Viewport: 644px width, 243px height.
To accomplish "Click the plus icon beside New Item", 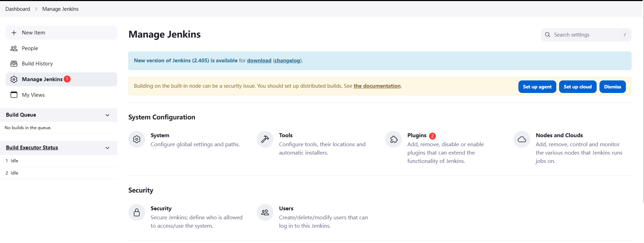I will pos(14,33).
